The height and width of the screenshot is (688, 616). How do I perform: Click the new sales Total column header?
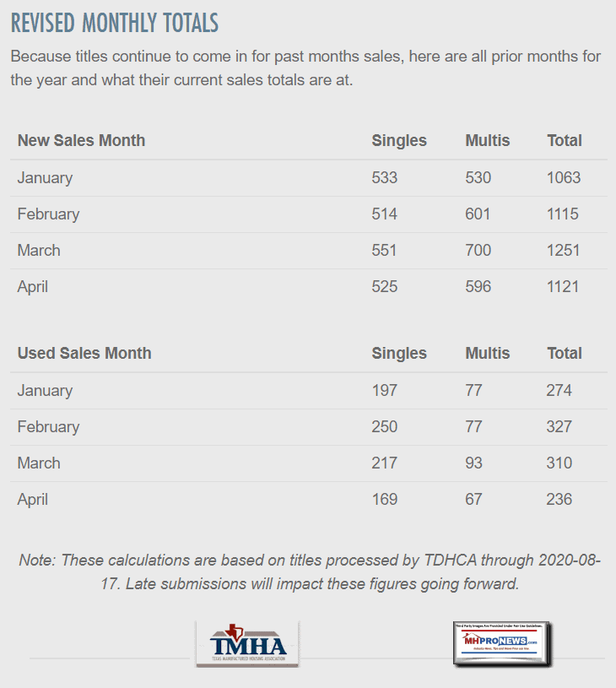(x=565, y=141)
